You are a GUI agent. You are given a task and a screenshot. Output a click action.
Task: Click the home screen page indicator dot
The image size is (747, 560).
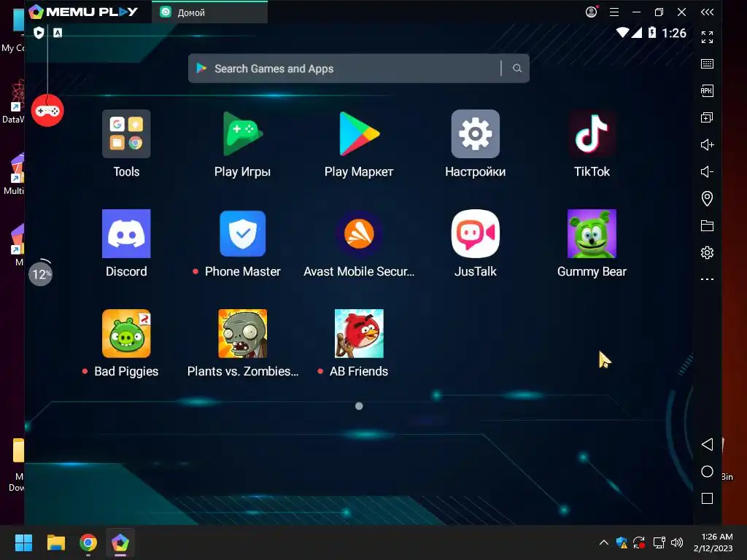pos(359,405)
